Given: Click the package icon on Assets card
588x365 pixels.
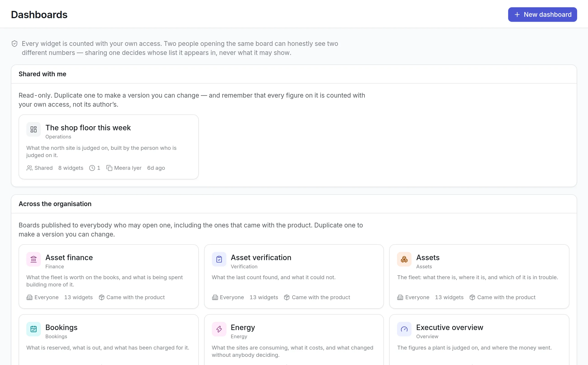Looking at the screenshot, I should [472, 297].
